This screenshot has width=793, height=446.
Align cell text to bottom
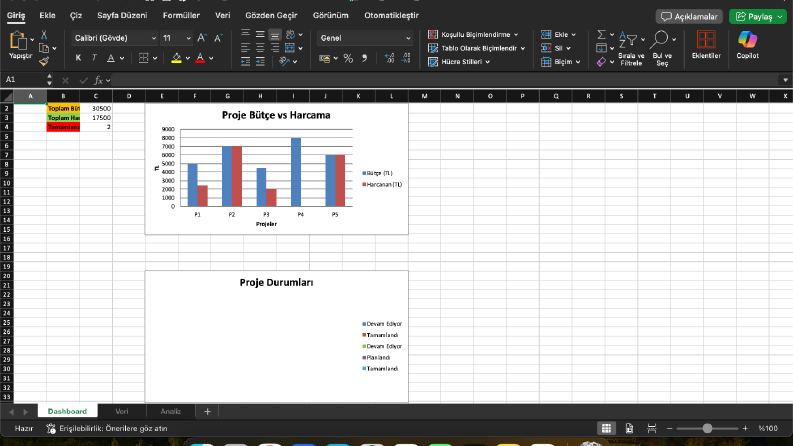pos(275,34)
